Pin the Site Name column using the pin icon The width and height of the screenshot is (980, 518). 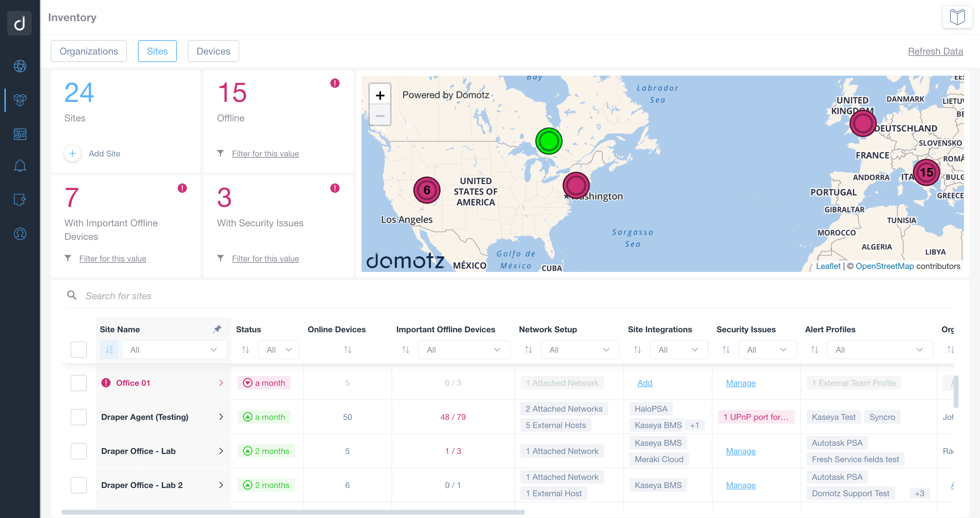217,329
